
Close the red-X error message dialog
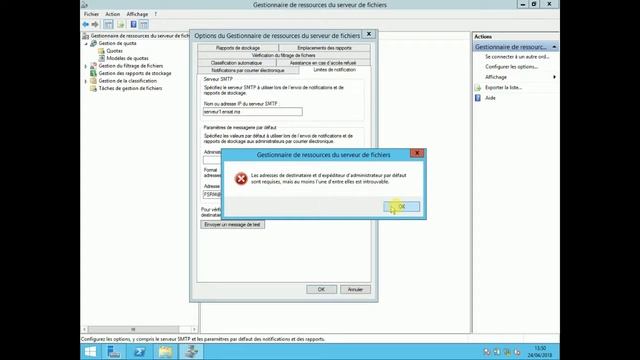pos(417,153)
